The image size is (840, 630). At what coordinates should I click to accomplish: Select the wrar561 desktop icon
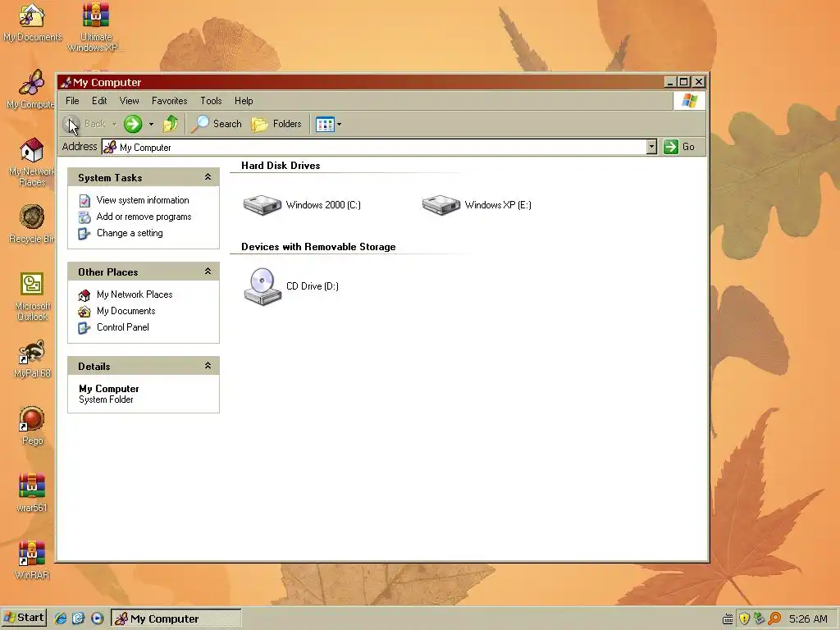(32, 493)
